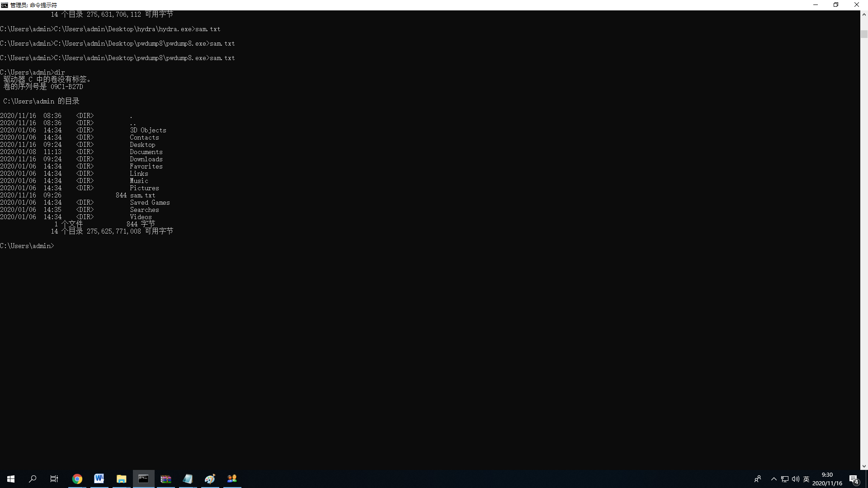Screen dimensions: 868x488
Task: Open the Command Prompt title bar system menu icon
Action: (x=5, y=5)
